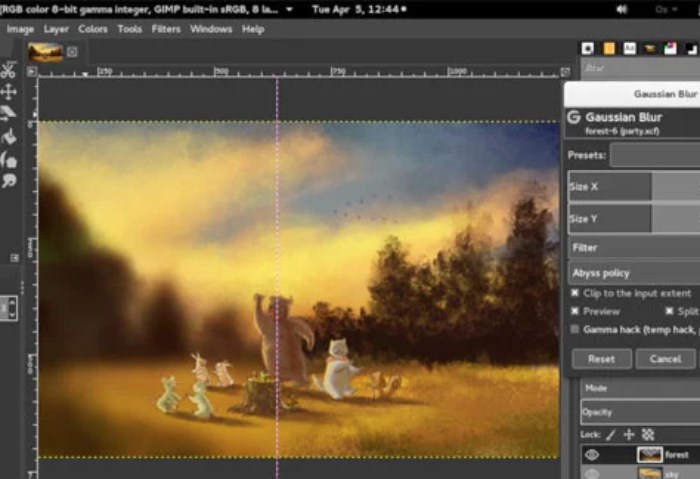Open the Filters menu
700x479 pixels.
pyautogui.click(x=166, y=29)
